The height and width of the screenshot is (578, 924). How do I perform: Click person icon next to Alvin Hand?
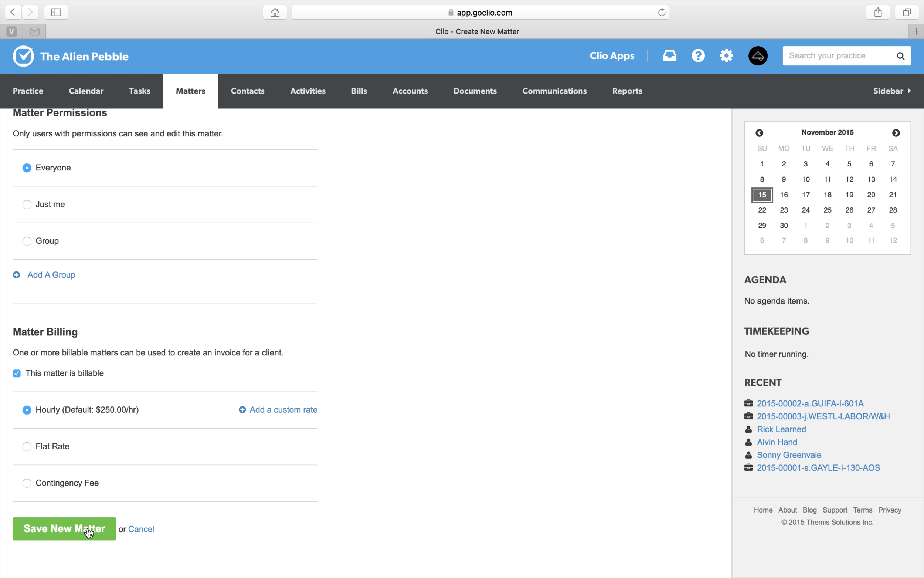(x=748, y=442)
